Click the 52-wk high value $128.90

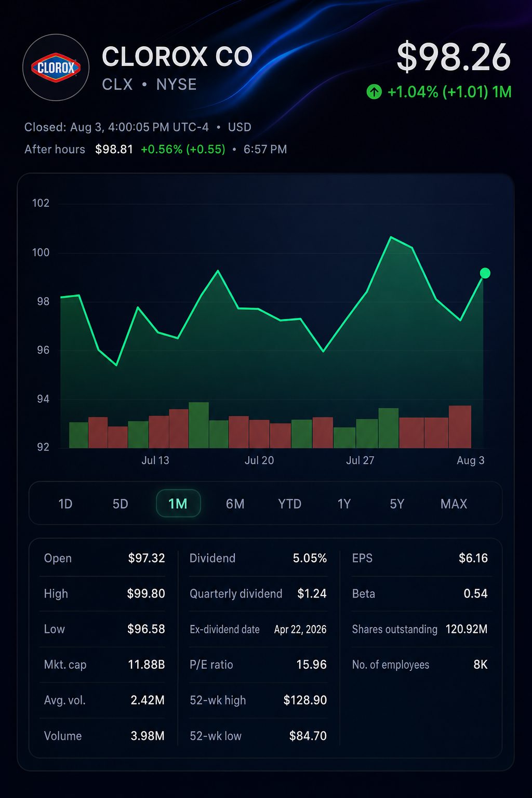pos(305,700)
